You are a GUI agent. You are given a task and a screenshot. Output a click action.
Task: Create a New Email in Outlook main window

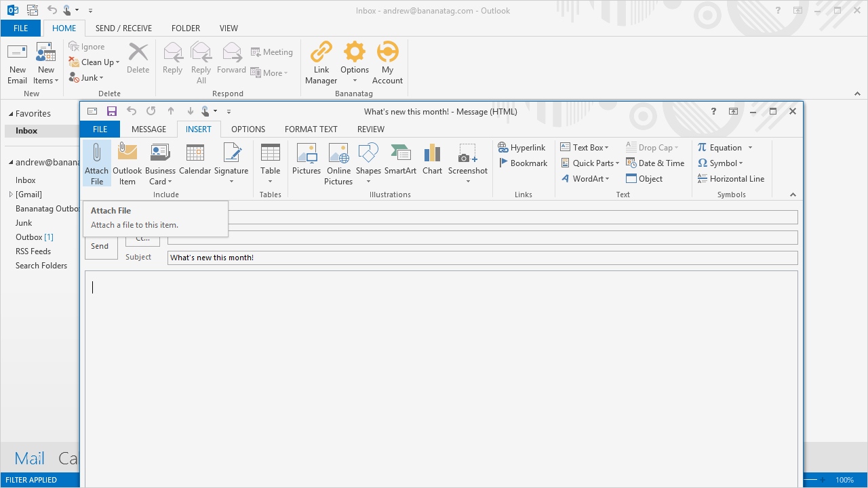coord(18,64)
